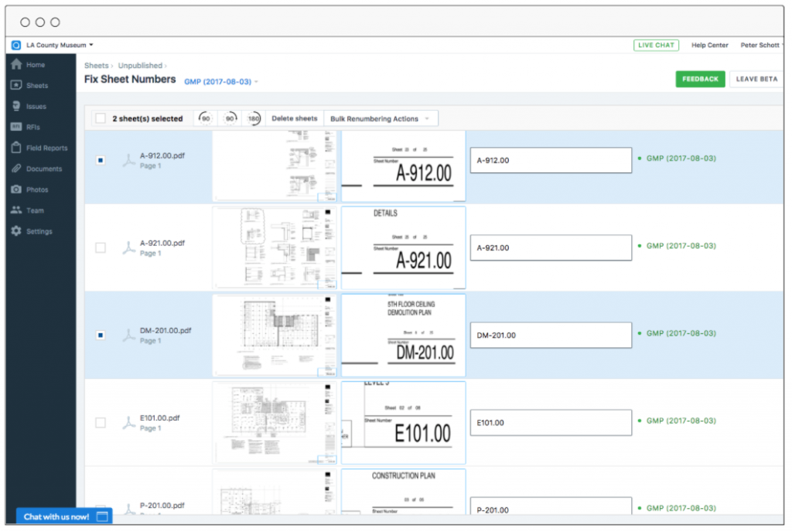Click the Unpublished breadcrumb link

tap(140, 66)
